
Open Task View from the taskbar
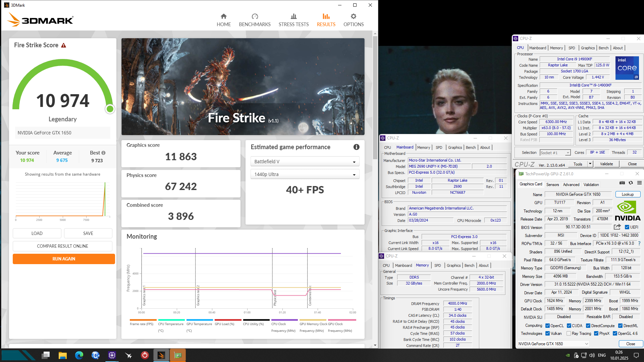coord(46,355)
